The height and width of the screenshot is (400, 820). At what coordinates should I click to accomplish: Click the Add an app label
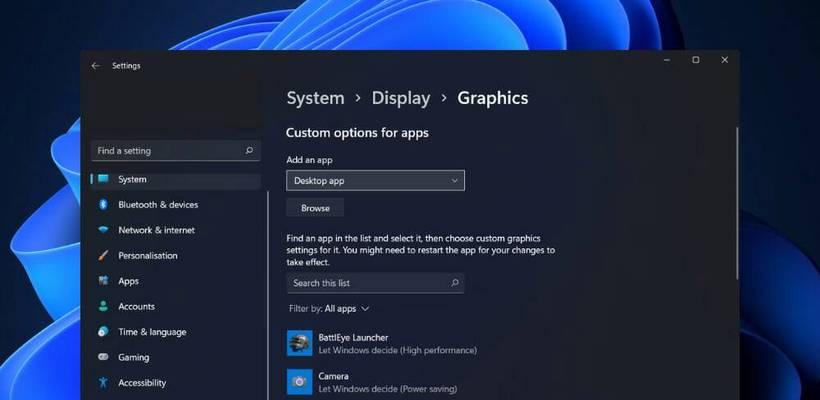click(x=309, y=160)
